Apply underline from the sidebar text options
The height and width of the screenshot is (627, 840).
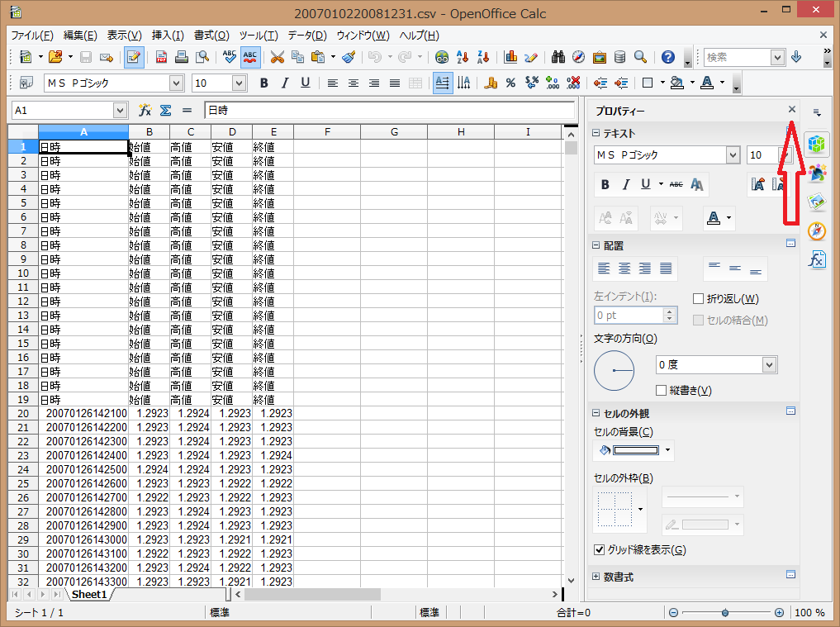644,184
